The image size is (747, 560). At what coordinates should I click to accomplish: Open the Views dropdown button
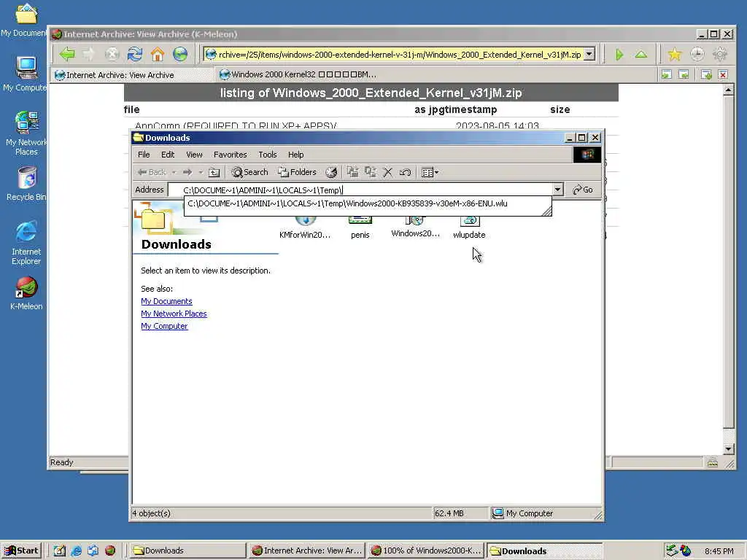(x=430, y=172)
